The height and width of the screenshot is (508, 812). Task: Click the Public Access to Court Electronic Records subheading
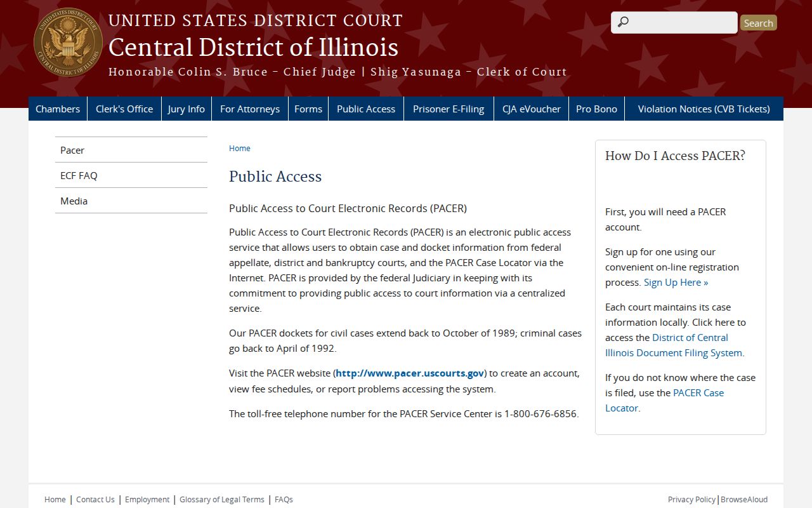pyautogui.click(x=348, y=208)
